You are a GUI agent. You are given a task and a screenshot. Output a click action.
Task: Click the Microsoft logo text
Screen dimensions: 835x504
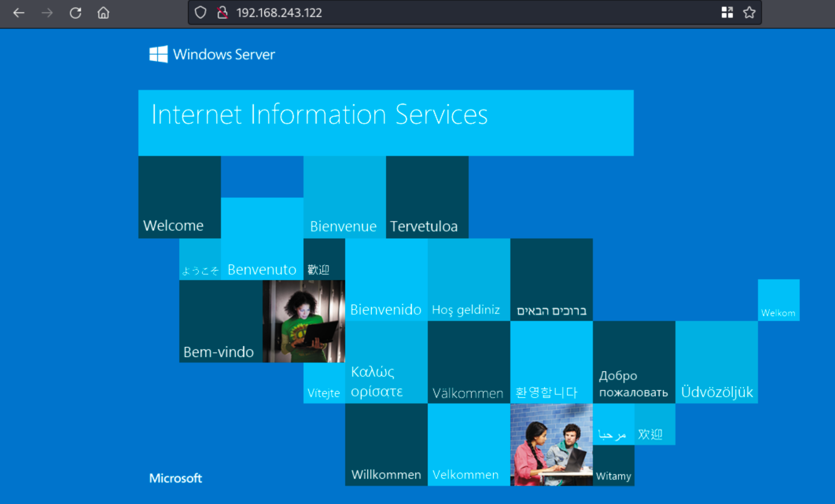175,478
